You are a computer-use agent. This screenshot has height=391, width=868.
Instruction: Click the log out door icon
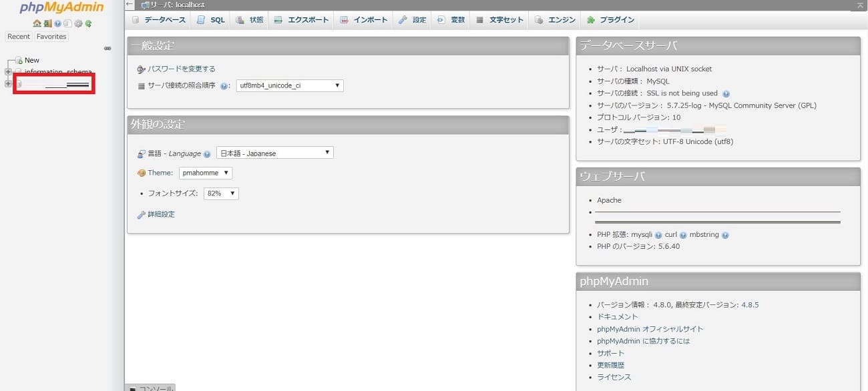47,23
